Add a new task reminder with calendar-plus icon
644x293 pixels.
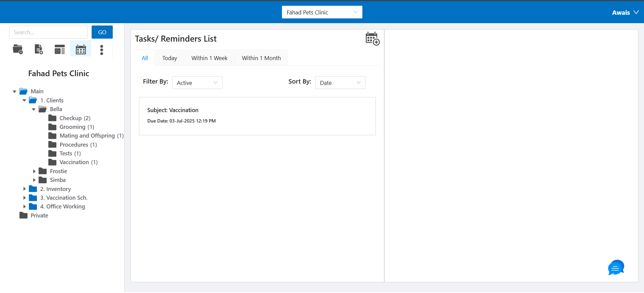(x=373, y=39)
